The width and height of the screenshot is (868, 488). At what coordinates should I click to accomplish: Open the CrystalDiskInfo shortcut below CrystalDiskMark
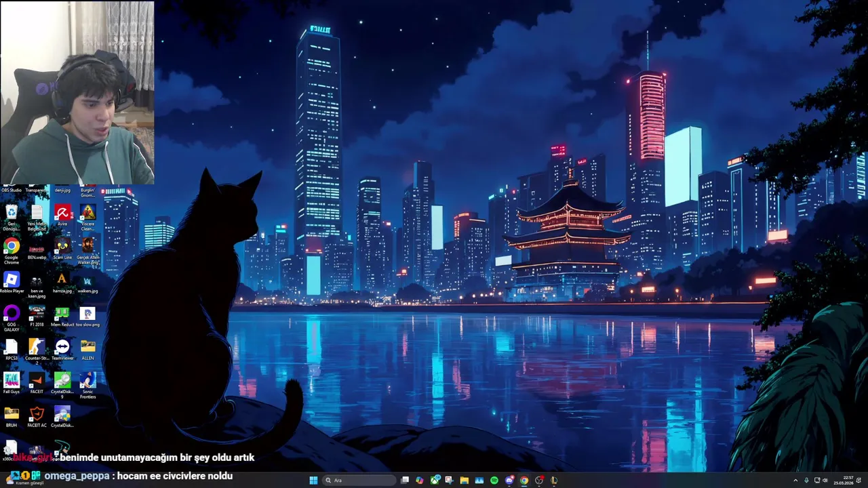[x=62, y=416]
